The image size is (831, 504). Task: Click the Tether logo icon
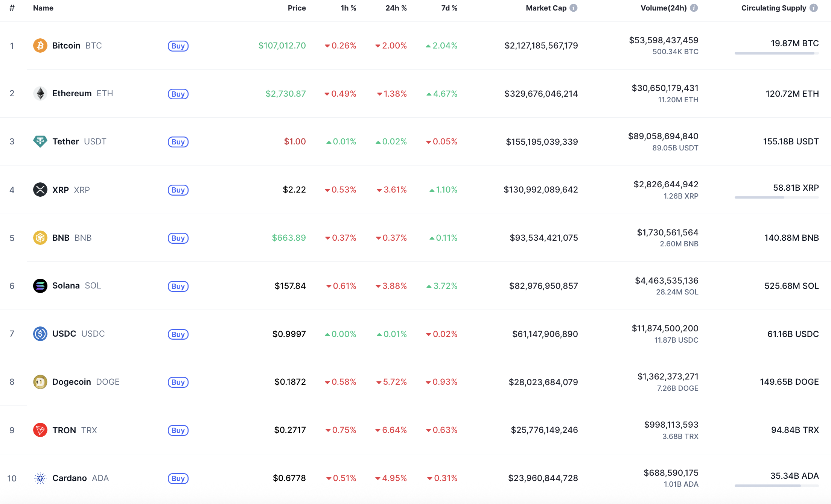click(40, 141)
